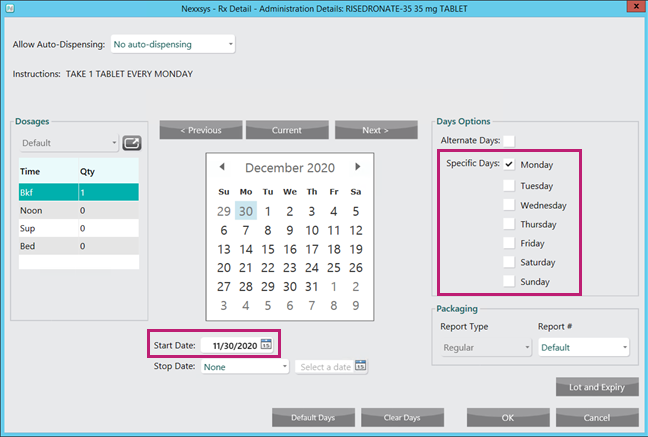This screenshot has height=437, width=648.
Task: Click the edit icon beside Dosages dropdown
Action: [x=131, y=143]
